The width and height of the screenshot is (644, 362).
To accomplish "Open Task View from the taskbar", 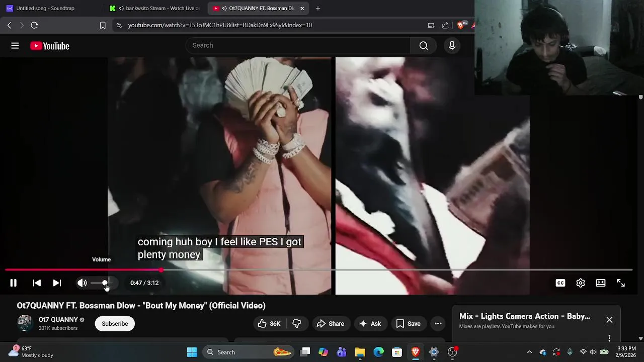I will click(305, 352).
